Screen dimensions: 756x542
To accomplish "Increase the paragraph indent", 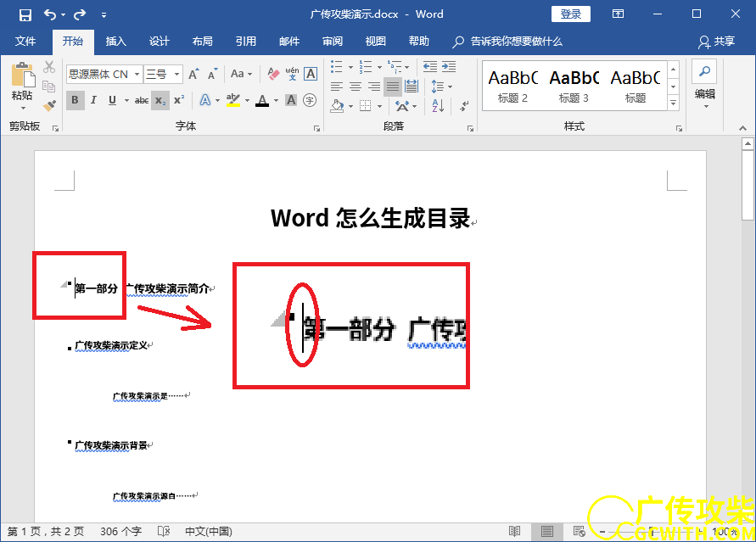I will click(x=449, y=66).
